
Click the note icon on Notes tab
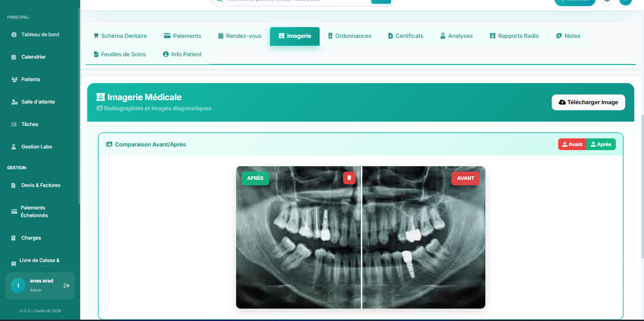[559, 36]
